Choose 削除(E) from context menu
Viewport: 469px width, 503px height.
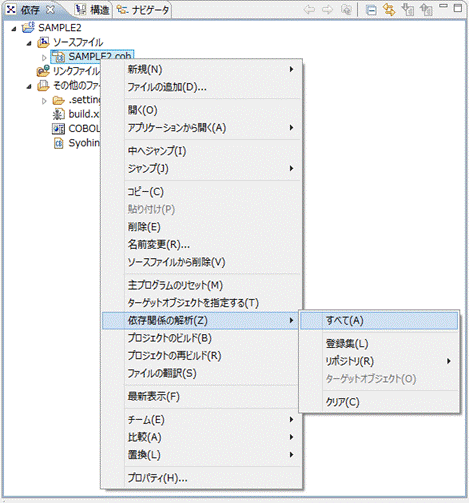[x=202, y=227]
